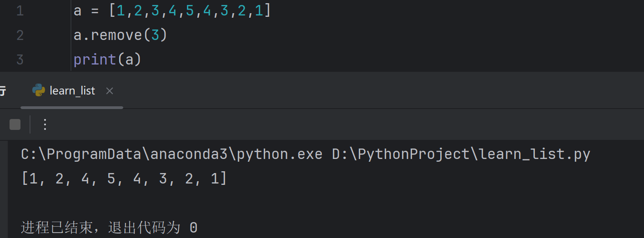Screen dimensions: 644x238
Task: Click the stop process square icon
Action: [15, 124]
